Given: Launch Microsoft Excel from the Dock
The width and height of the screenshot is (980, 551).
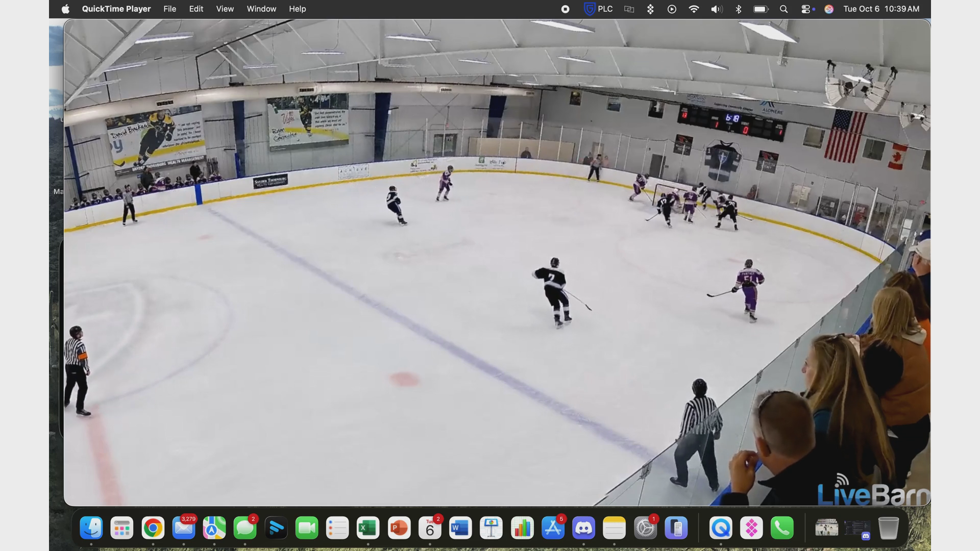Looking at the screenshot, I should click(x=368, y=528).
